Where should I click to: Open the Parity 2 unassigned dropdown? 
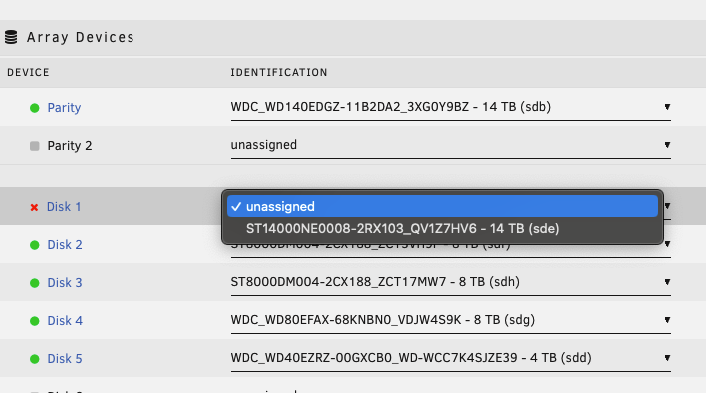point(451,145)
